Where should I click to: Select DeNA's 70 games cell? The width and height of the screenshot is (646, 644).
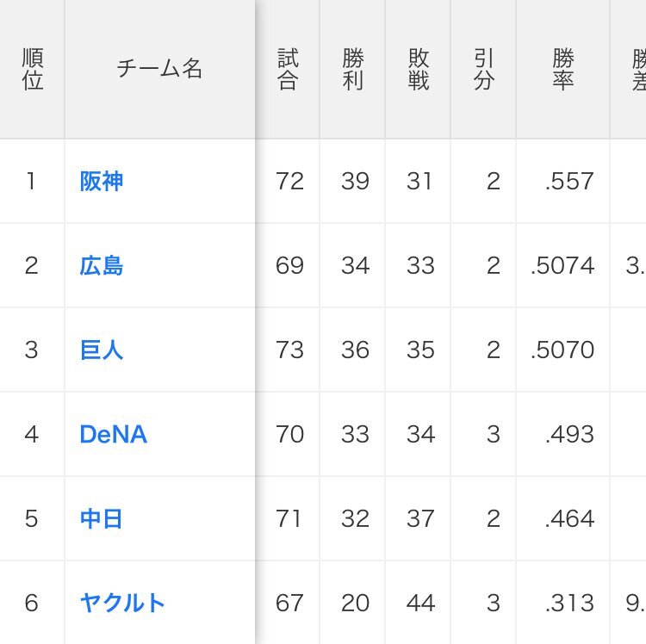[288, 434]
